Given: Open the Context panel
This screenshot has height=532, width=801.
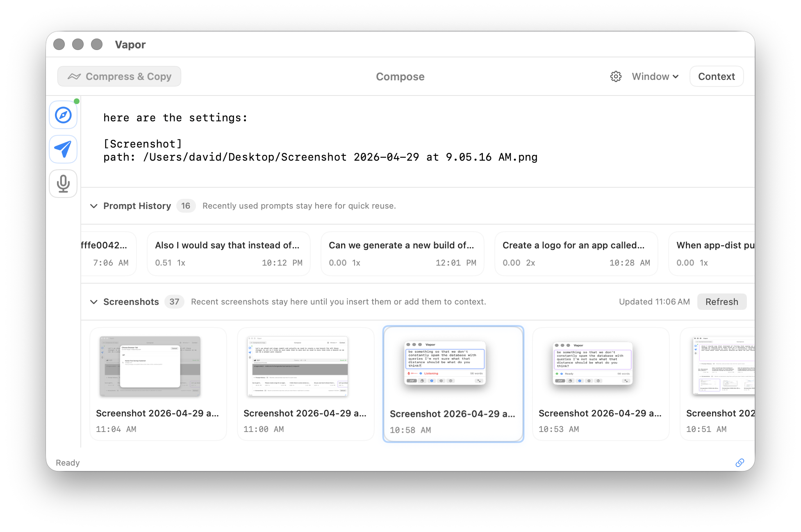Looking at the screenshot, I should (716, 76).
